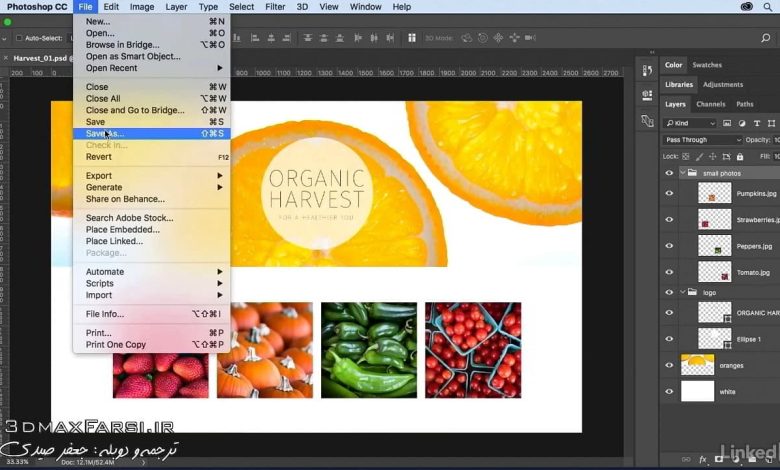Click the add layer mask icon
Viewport: 780px width, 470px height.
point(719,459)
